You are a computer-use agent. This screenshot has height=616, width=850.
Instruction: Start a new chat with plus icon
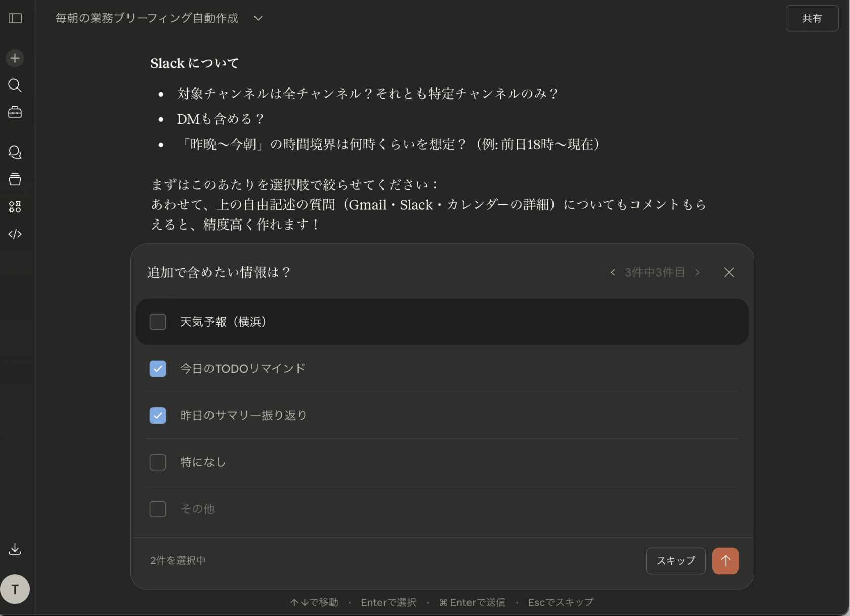click(x=15, y=58)
